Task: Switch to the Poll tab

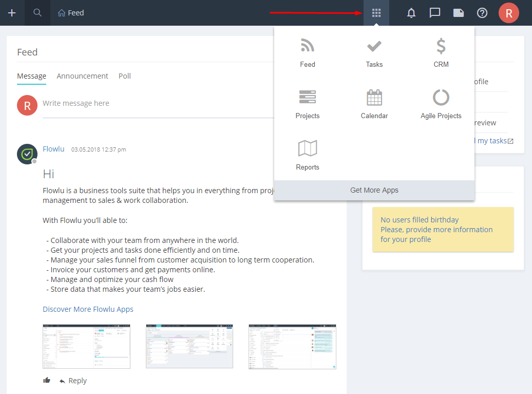Action: point(124,77)
